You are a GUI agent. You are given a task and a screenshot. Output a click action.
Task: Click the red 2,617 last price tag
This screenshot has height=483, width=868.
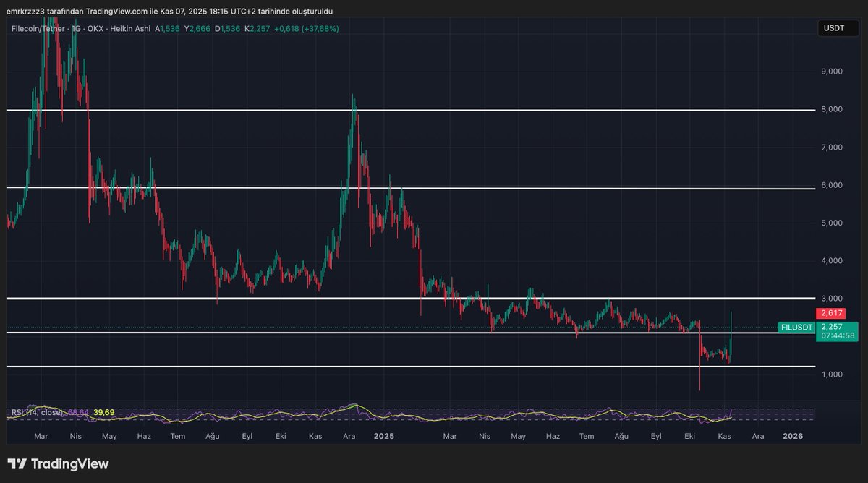pyautogui.click(x=830, y=313)
